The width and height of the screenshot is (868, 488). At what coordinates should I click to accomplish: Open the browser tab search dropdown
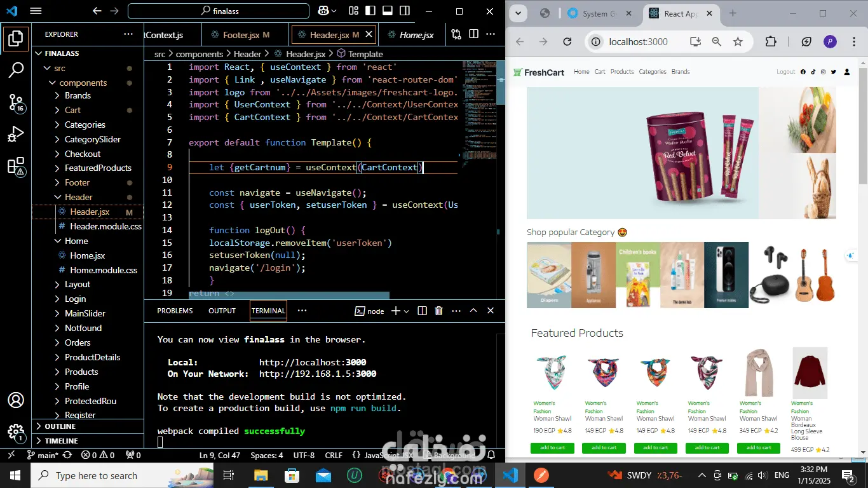pos(519,13)
